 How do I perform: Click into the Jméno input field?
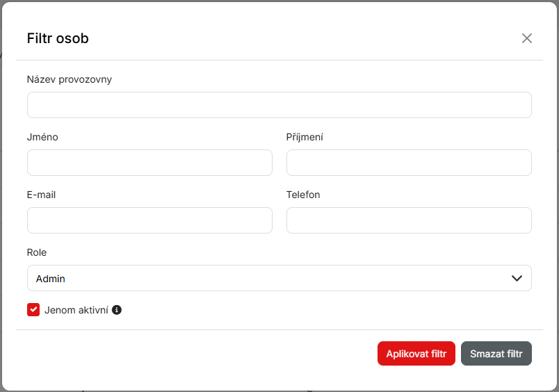click(x=149, y=163)
